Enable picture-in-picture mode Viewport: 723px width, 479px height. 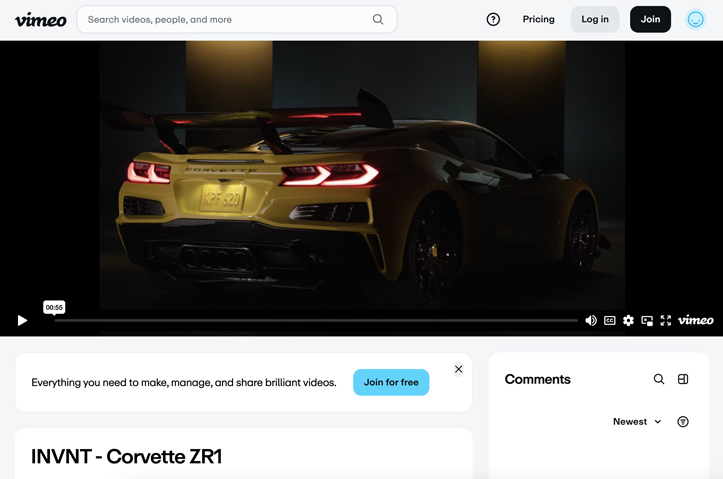[x=647, y=320]
